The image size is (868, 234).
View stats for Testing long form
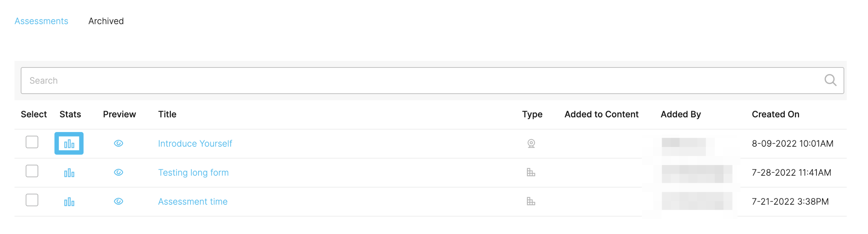69,173
